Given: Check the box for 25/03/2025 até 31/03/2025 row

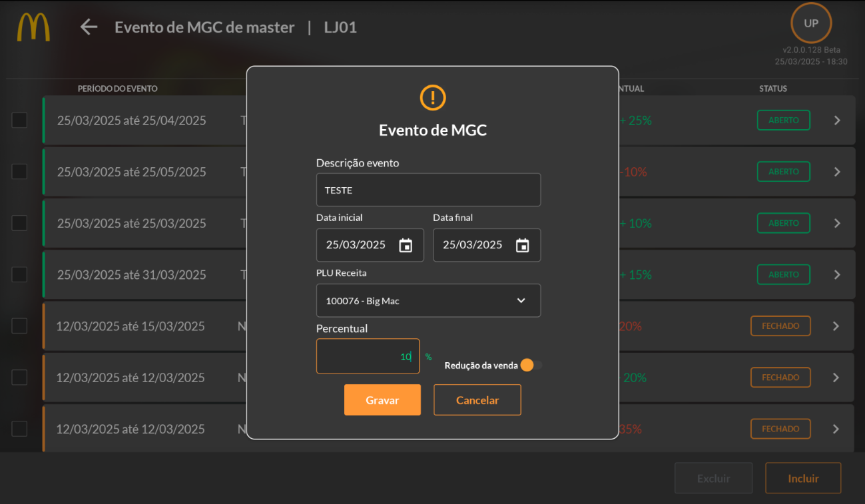Looking at the screenshot, I should (19, 274).
